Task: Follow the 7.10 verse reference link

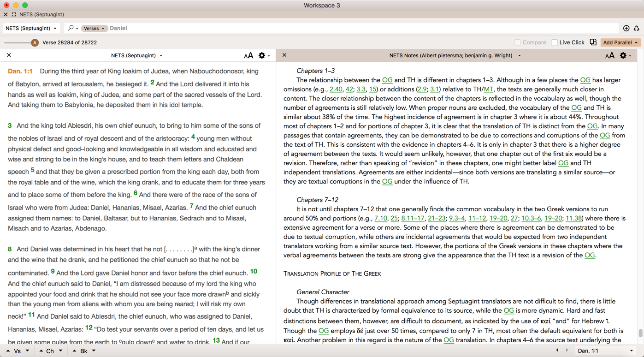Action: (x=381, y=218)
